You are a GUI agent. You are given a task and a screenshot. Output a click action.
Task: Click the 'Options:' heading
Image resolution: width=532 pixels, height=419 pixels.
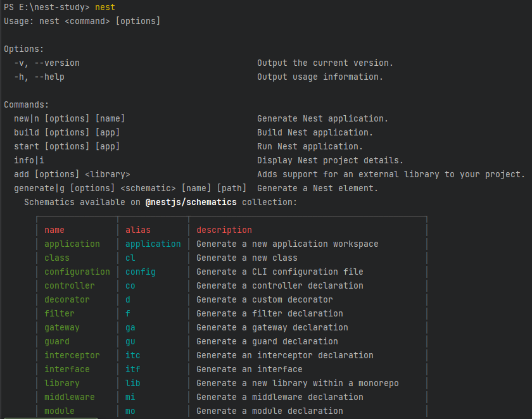tap(24, 49)
